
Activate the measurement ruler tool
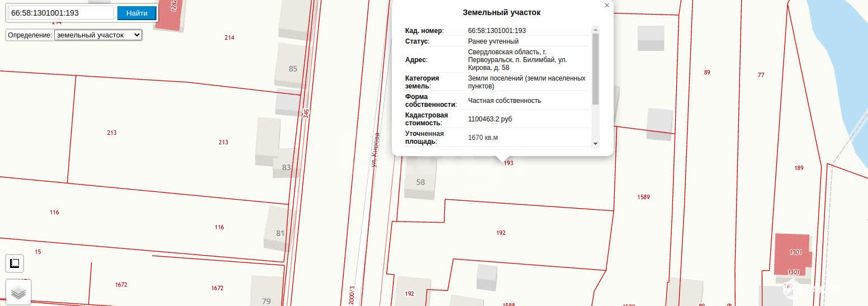click(15, 263)
